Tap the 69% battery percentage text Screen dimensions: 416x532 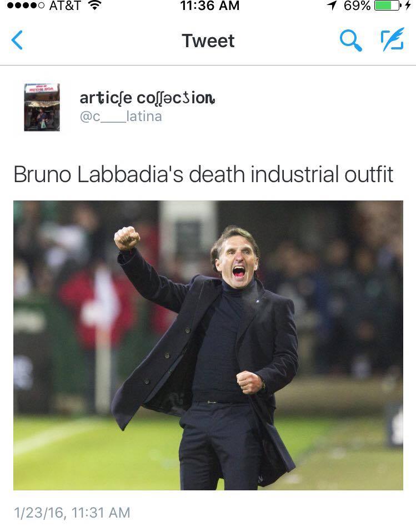click(x=357, y=5)
